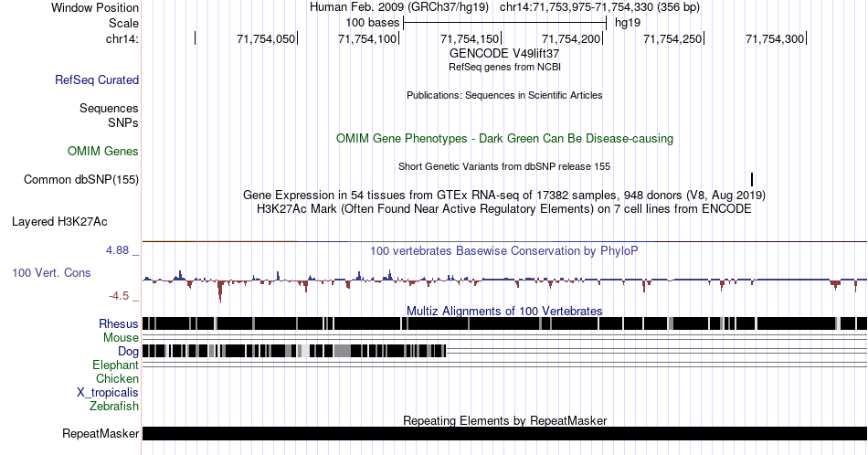Click Repeating Elements by RepeatMasker title

[504, 420]
